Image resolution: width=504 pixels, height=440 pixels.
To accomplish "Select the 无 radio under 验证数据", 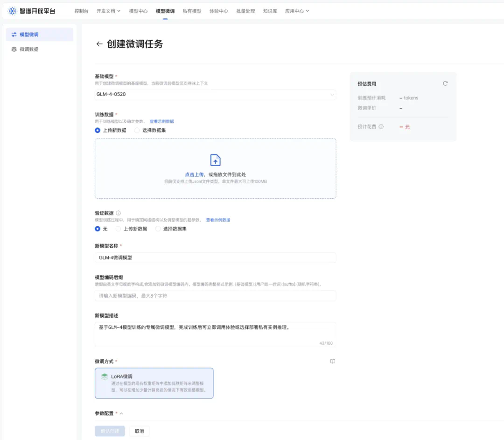I will point(98,229).
